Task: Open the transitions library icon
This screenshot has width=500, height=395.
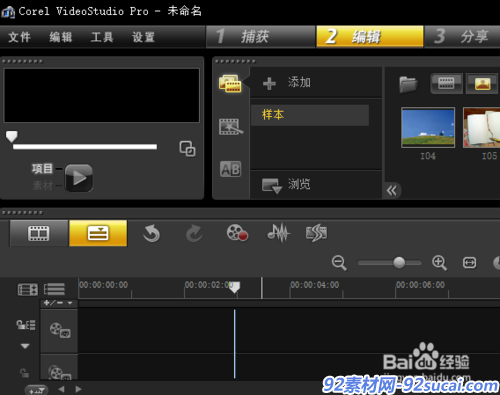Action: click(x=231, y=127)
